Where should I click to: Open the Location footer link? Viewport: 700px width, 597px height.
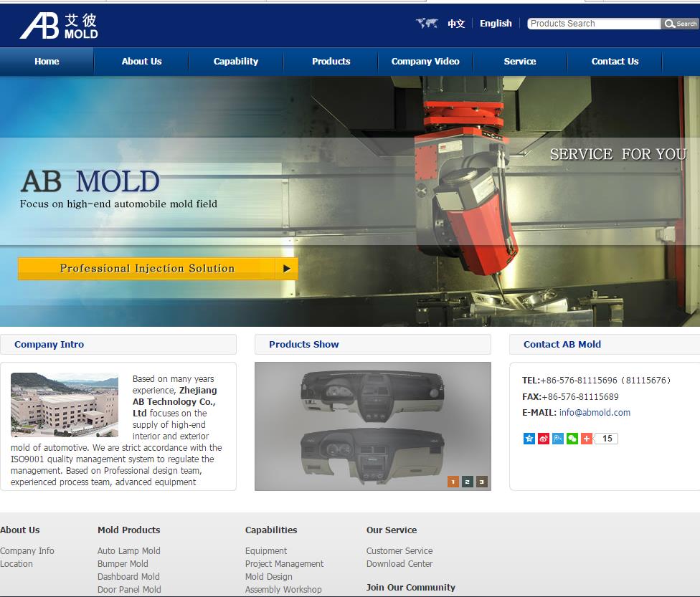[x=16, y=564]
